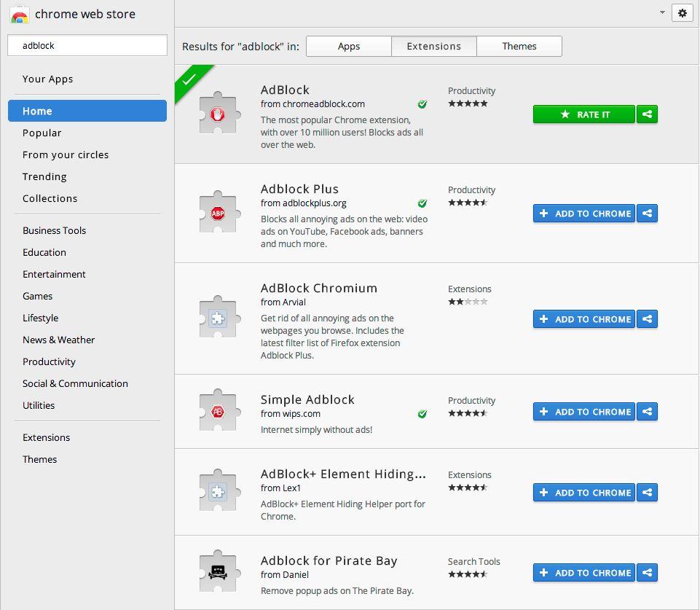Click the Adblock for Pirate Bay star rating

click(x=468, y=574)
